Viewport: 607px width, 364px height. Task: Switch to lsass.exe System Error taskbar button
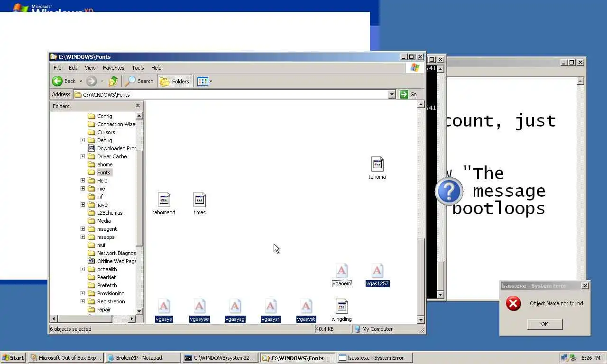point(375,358)
